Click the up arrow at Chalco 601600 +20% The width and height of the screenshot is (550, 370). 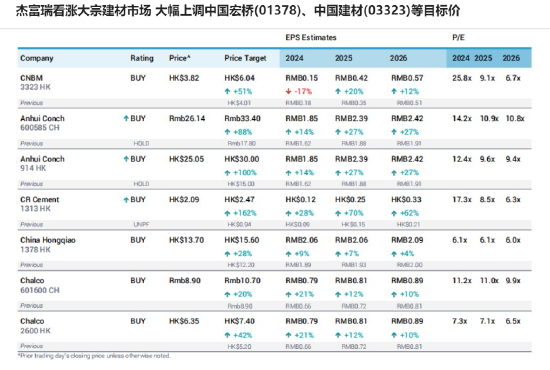pyautogui.click(x=227, y=295)
